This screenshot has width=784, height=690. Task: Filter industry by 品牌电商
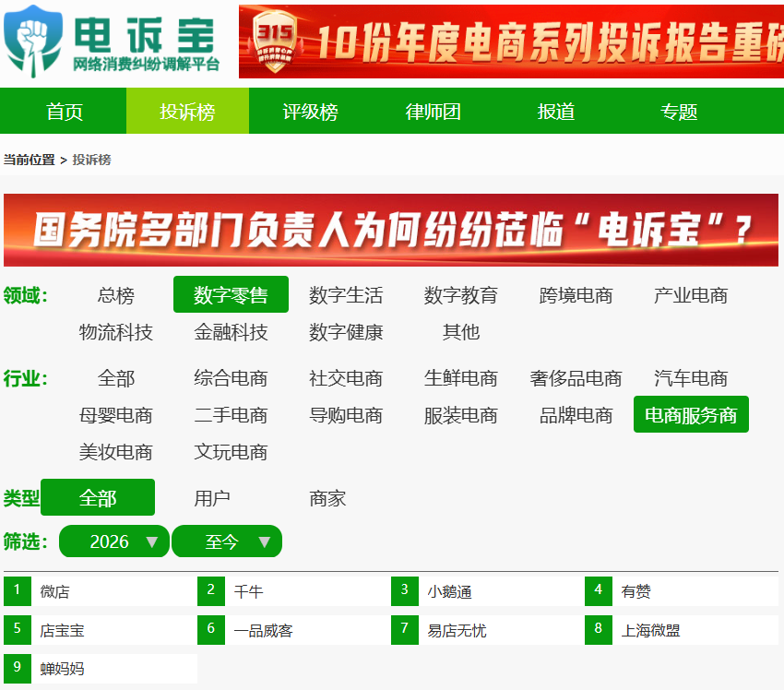576,415
